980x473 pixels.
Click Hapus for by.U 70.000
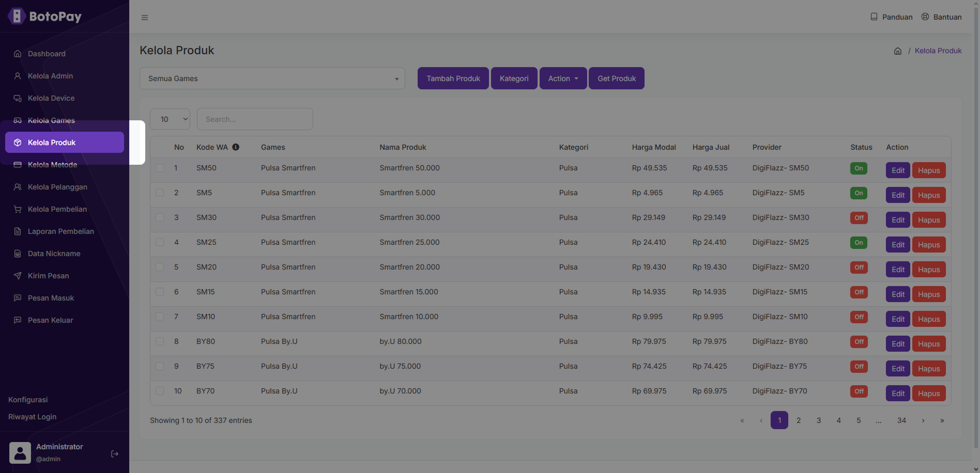click(x=929, y=393)
